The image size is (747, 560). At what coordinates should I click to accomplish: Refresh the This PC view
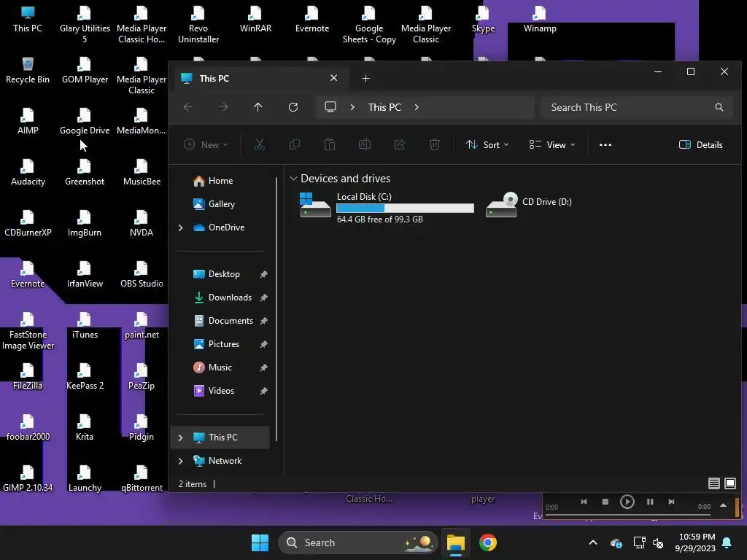click(x=293, y=107)
